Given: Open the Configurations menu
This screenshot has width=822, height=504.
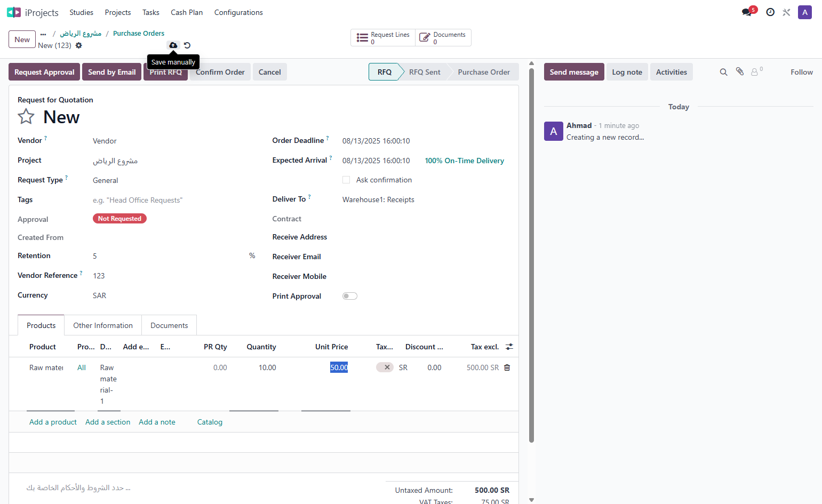Looking at the screenshot, I should pos(238,12).
